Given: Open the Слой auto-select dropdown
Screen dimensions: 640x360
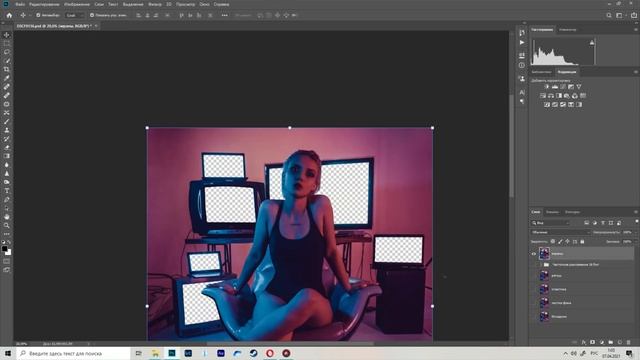Looking at the screenshot, I should tap(74, 15).
